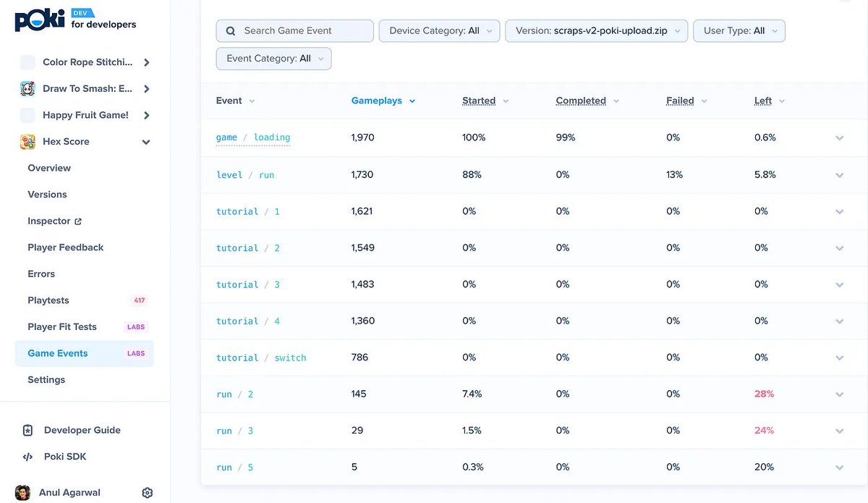Expand the Color Rope Stitching game chevron
The width and height of the screenshot is (868, 503).
147,62
